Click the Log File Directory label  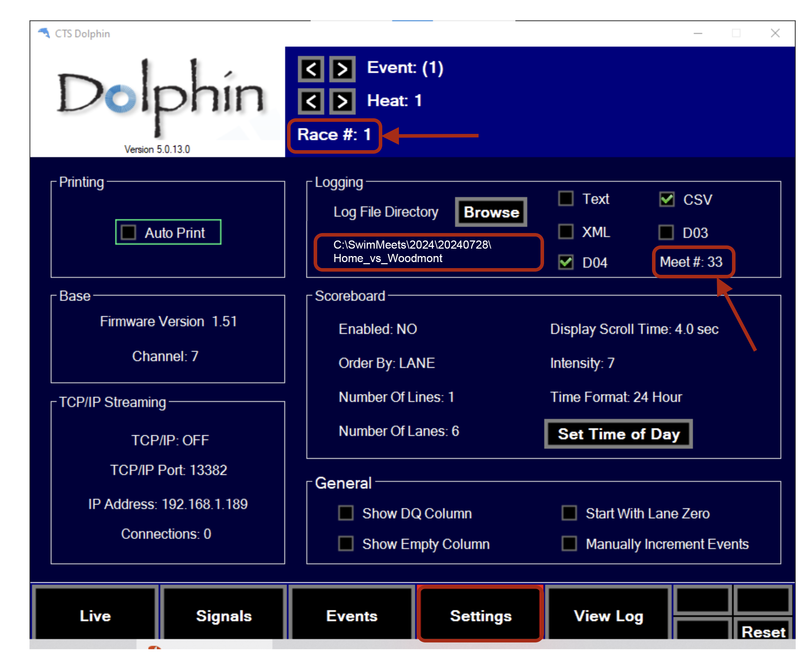[386, 212]
